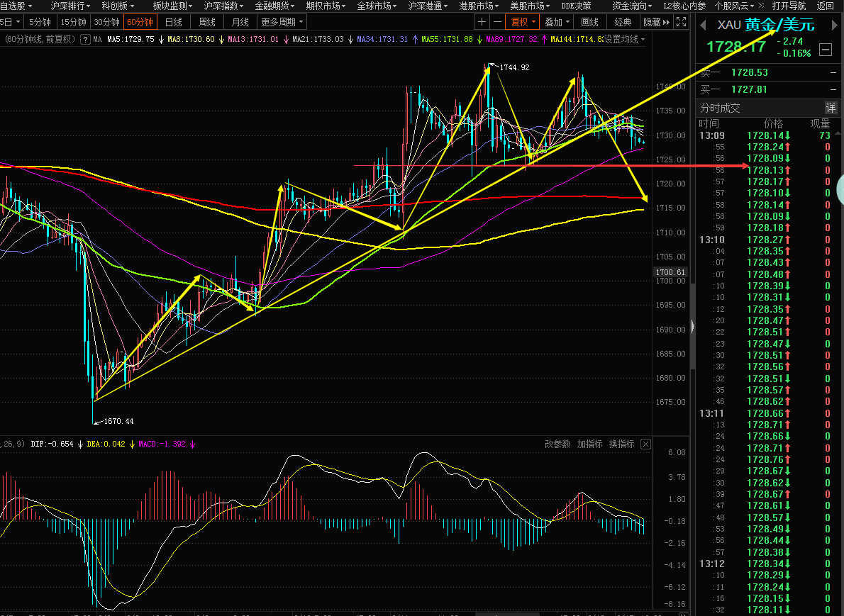844x616 pixels.
Task: Open the 金融期货 menu
Action: click(274, 6)
